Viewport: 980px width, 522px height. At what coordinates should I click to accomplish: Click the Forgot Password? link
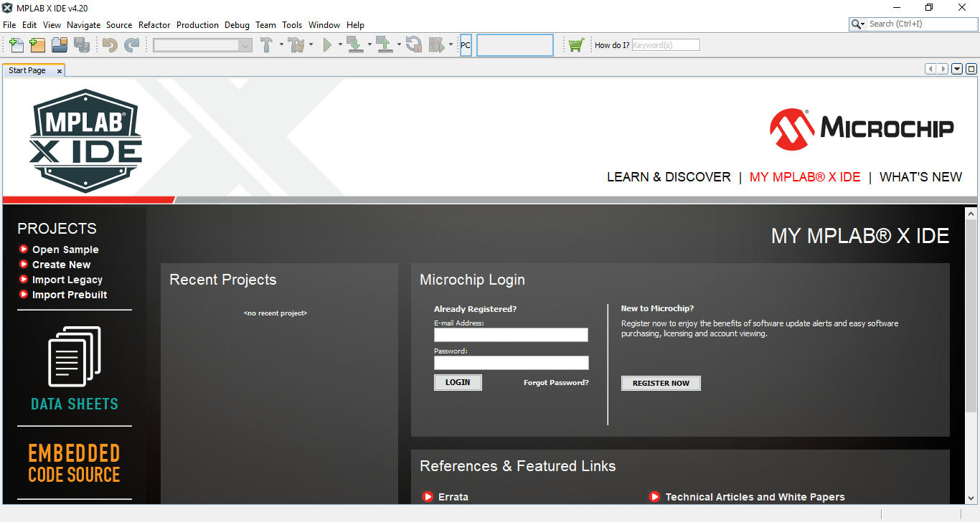pos(556,383)
